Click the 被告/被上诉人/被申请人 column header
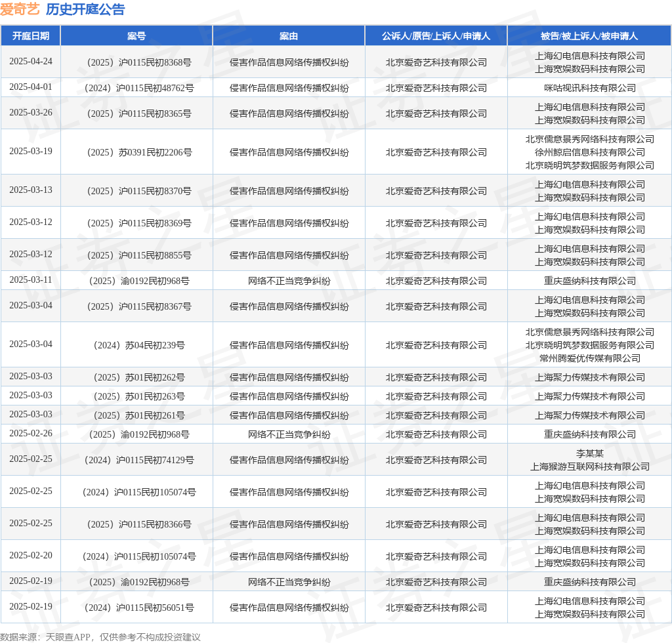672x643 pixels. pyautogui.click(x=589, y=36)
